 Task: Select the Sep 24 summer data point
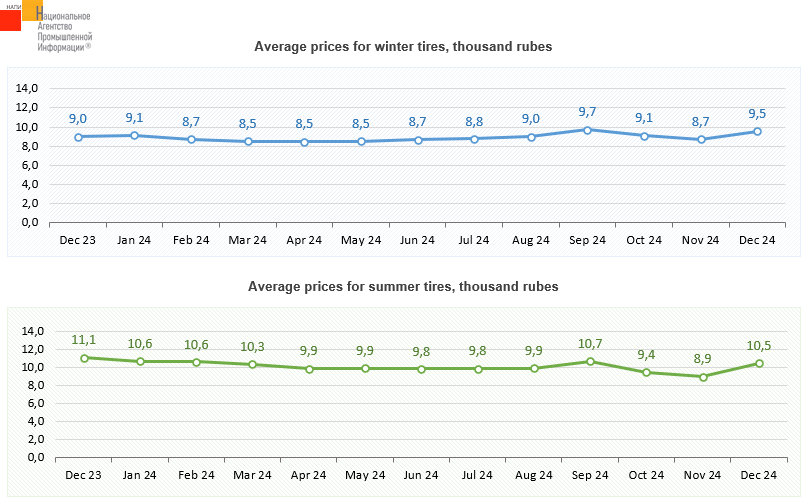pyautogui.click(x=590, y=361)
